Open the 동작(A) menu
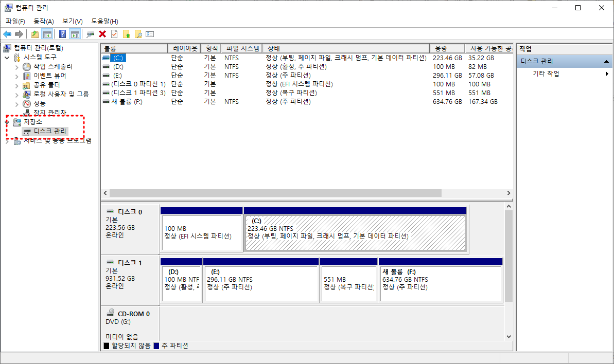The width and height of the screenshot is (614, 364). pos(43,21)
